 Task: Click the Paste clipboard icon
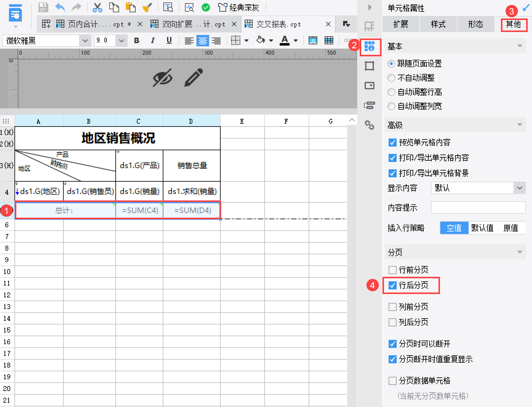pos(130,7)
